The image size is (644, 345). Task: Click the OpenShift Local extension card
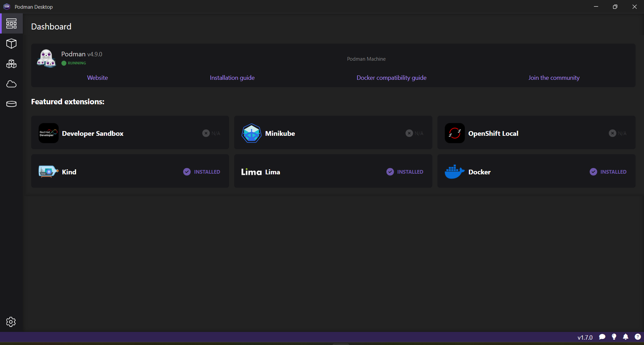pyautogui.click(x=536, y=133)
